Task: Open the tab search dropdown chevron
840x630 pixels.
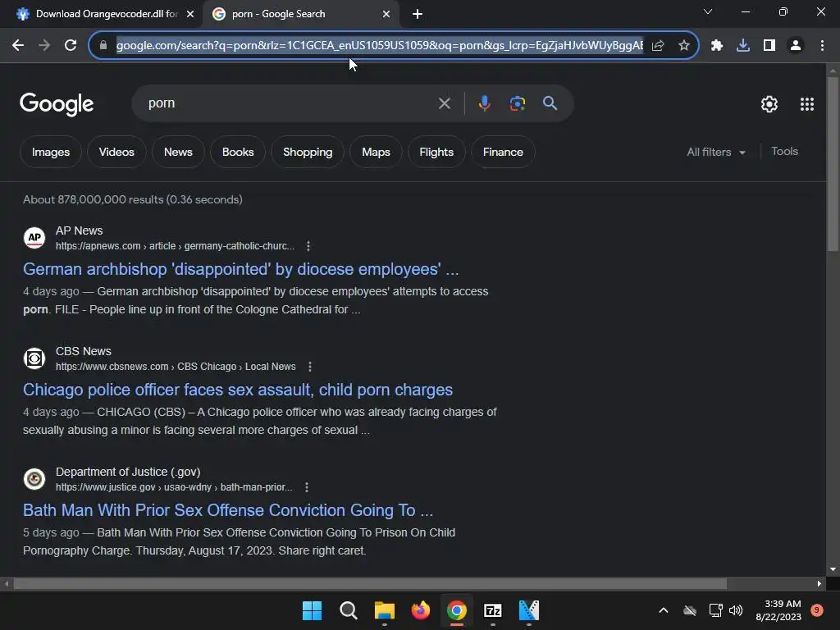Action: (708, 11)
